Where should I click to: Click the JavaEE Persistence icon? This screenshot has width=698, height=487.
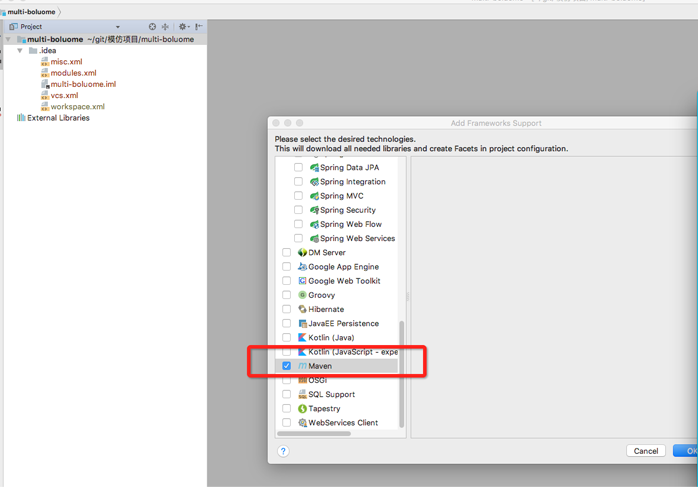click(302, 324)
